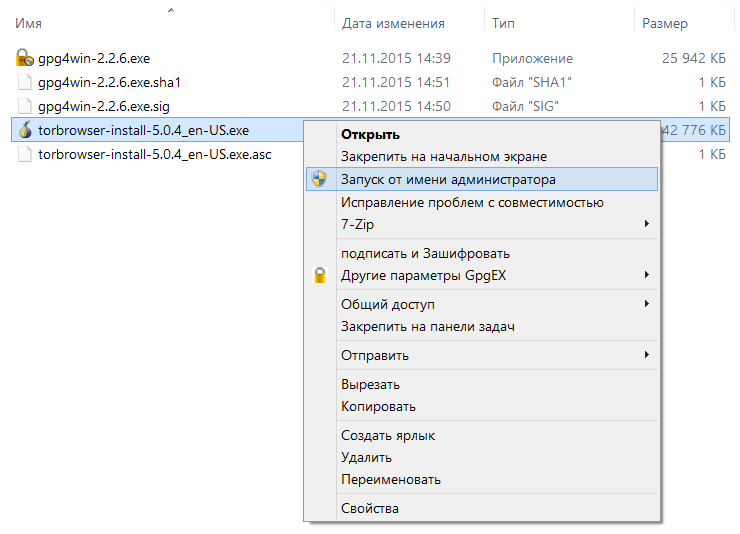The image size is (740, 534).
Task: Select Открыть from the context menu
Action: [x=370, y=134]
